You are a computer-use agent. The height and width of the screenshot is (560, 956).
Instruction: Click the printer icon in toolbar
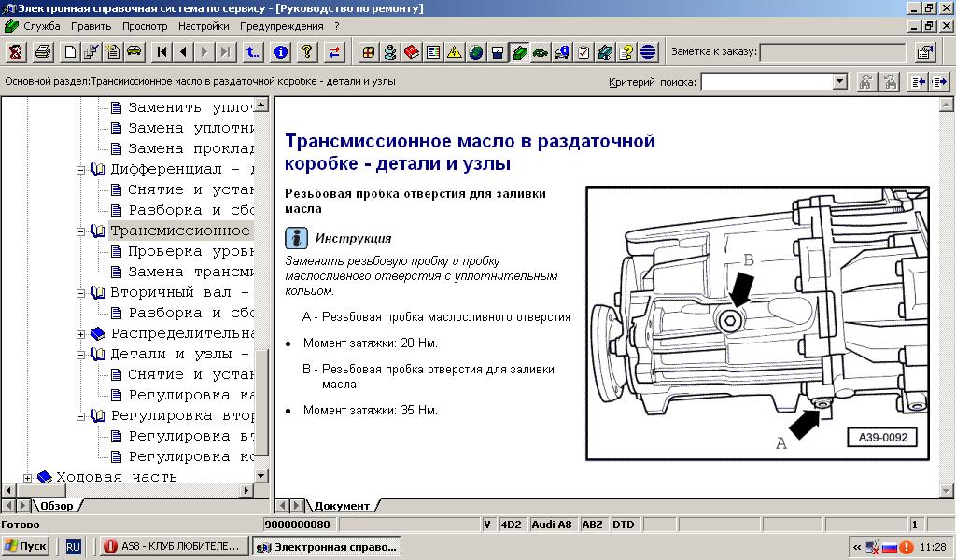(42, 52)
